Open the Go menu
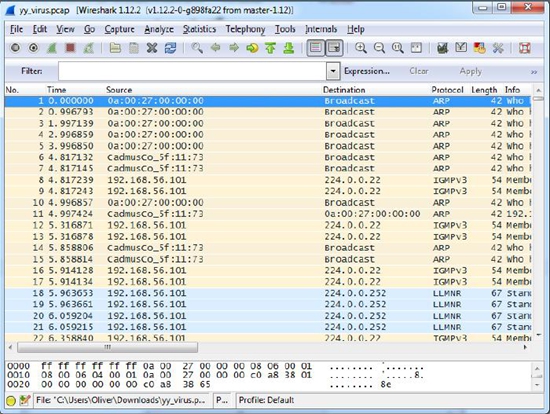The image size is (550, 414). [89, 29]
